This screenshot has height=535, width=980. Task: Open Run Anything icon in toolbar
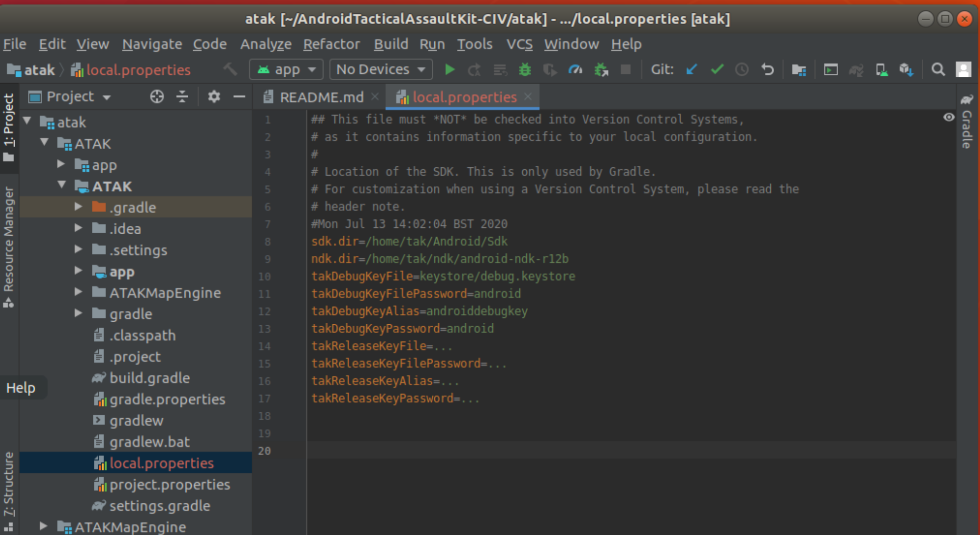830,70
